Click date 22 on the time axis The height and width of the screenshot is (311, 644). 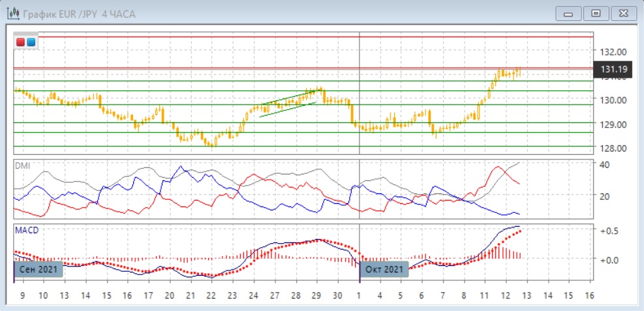(212, 295)
